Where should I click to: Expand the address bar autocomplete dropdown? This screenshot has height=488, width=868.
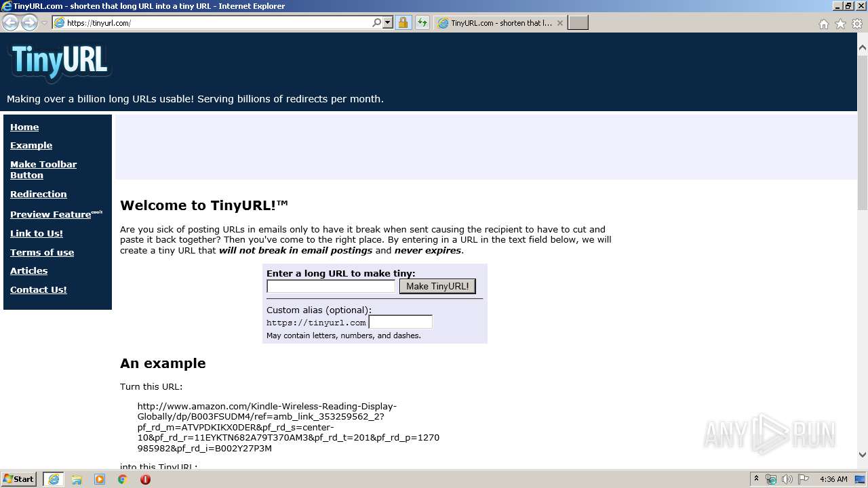point(388,22)
